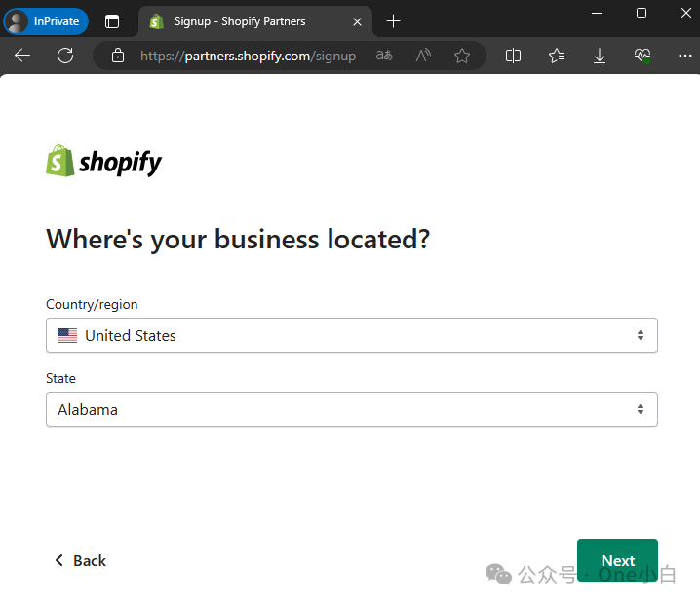The image size is (700, 603).
Task: Add this page to favorites star
Action: click(462, 56)
